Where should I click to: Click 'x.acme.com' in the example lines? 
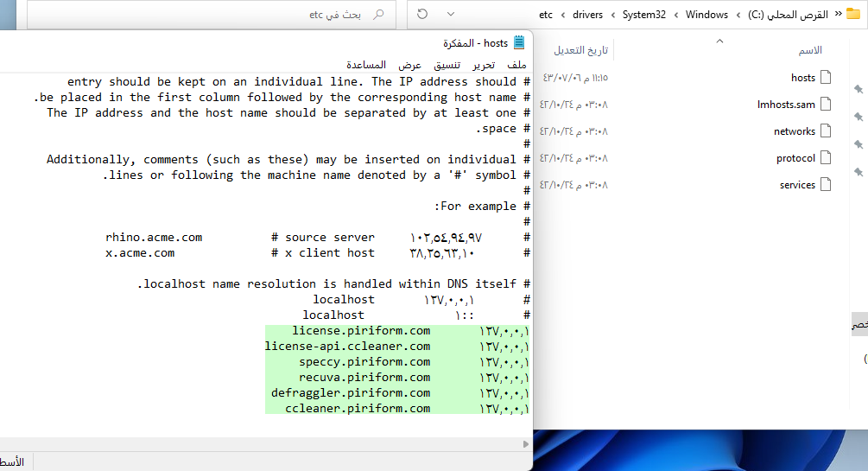coord(140,253)
